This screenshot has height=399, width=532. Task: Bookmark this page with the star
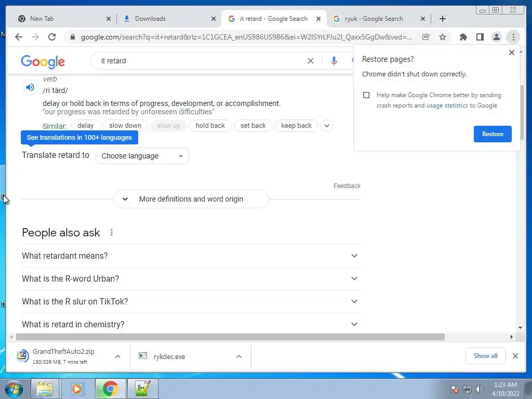[443, 37]
